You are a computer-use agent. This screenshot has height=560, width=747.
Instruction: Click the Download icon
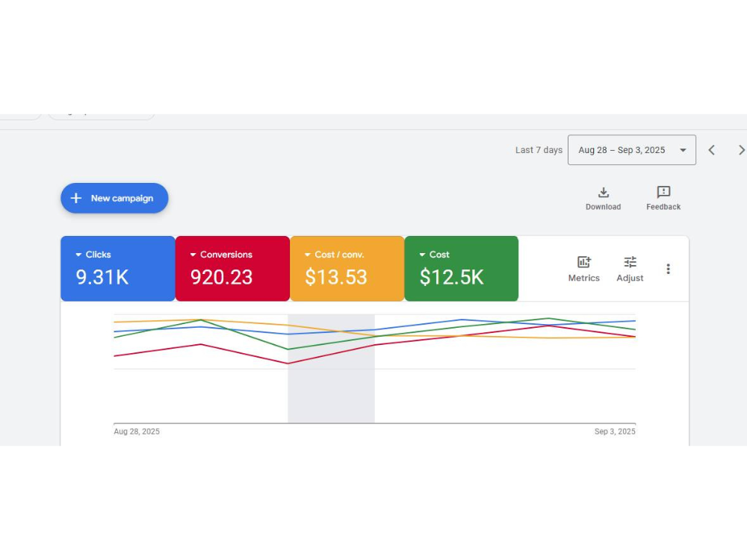pyautogui.click(x=603, y=193)
